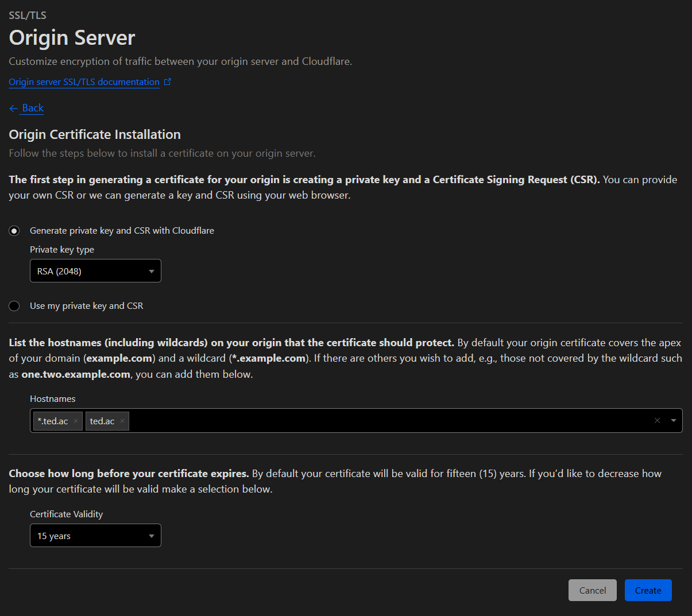Click the Certificate Validity label
This screenshot has width=692, height=616.
click(67, 514)
